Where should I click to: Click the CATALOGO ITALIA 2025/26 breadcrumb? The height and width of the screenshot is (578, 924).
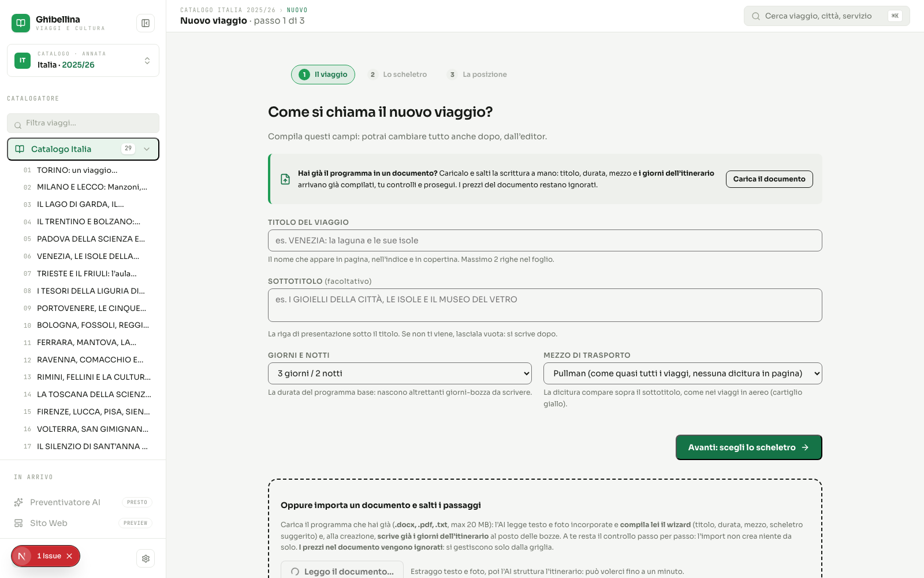point(228,10)
